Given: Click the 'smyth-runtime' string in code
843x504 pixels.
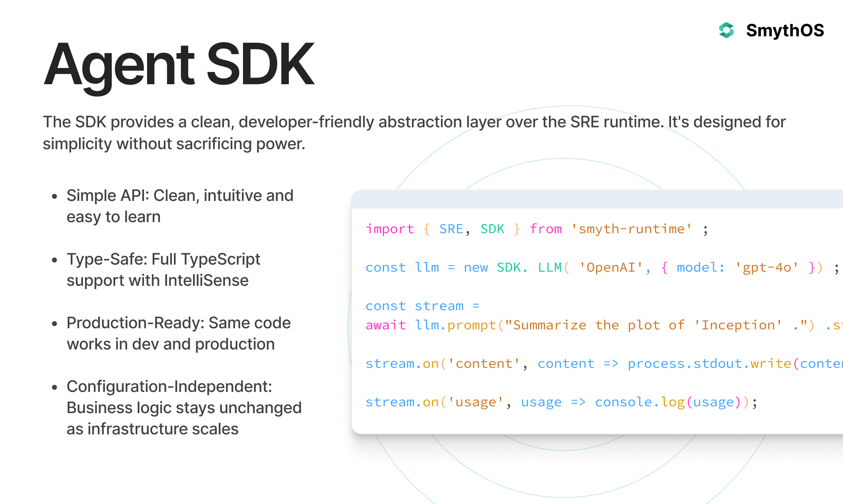Looking at the screenshot, I should pos(631,229).
